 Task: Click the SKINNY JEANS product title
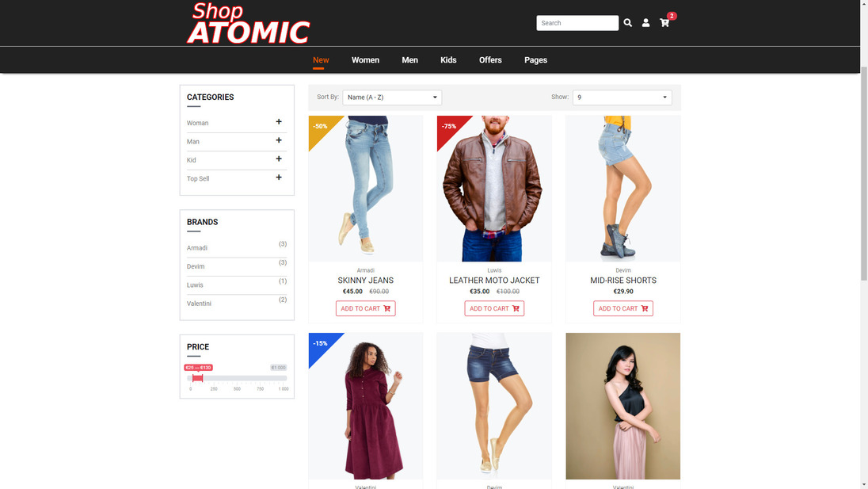(365, 281)
